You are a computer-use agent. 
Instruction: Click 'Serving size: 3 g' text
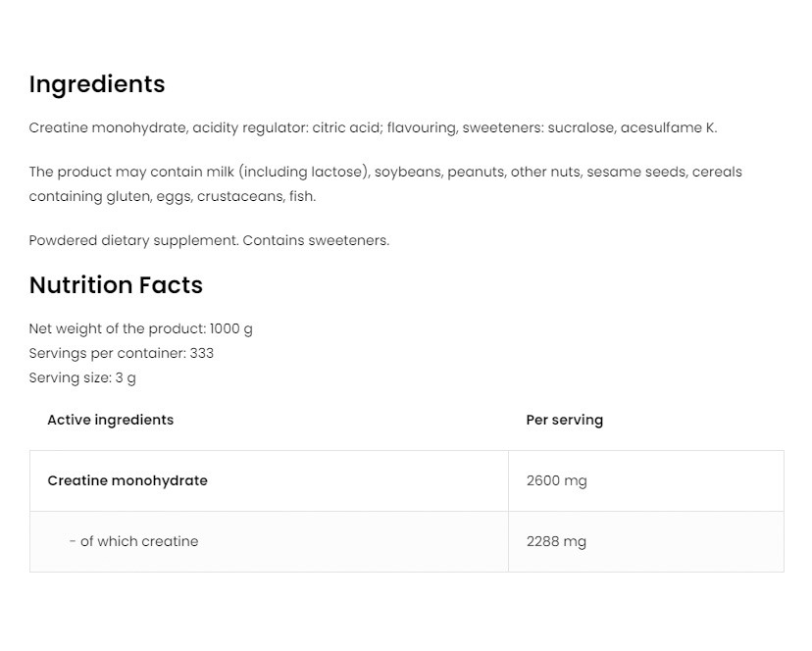click(82, 377)
